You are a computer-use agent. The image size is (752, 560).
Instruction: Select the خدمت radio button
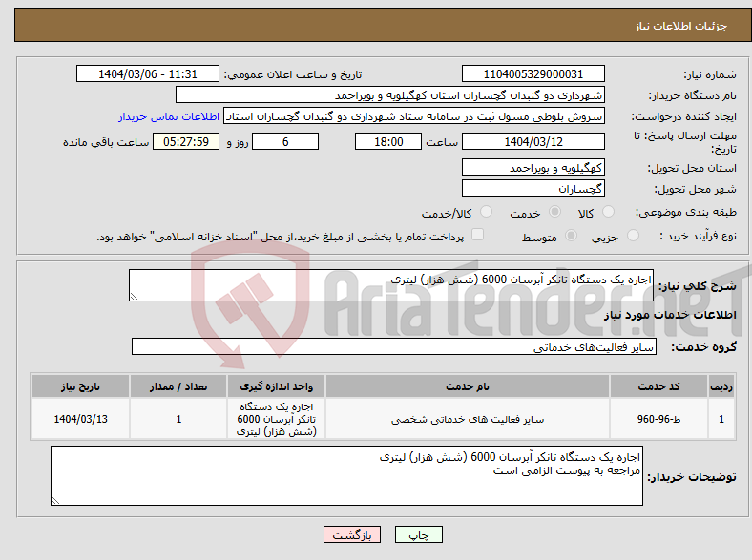554,212
